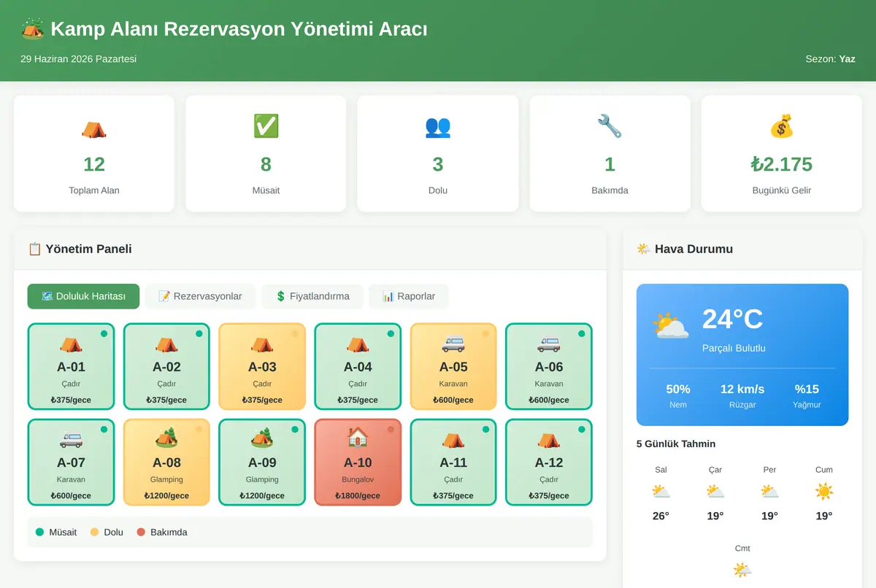Click the 5 Günlük Tahmin heading
The width and height of the screenshot is (876, 588).
(676, 444)
